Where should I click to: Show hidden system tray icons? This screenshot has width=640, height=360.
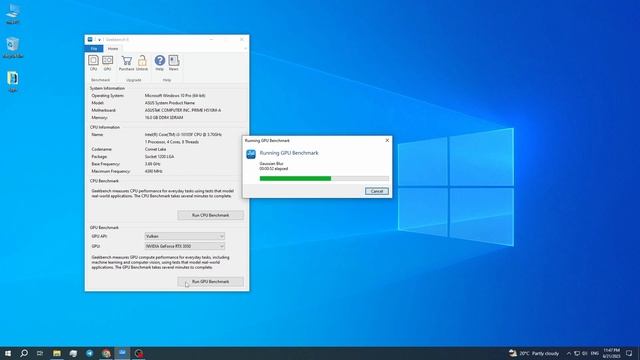pyautogui.click(x=569, y=353)
